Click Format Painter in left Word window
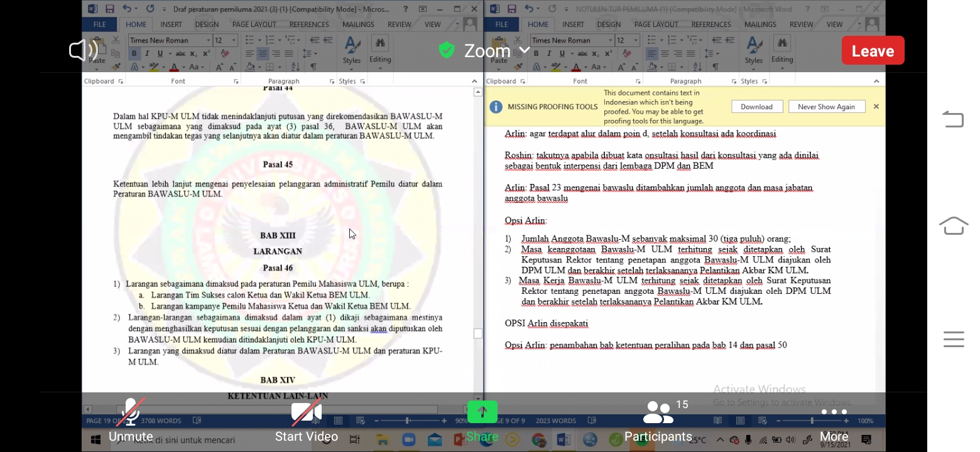The image size is (980, 452). tap(116, 67)
